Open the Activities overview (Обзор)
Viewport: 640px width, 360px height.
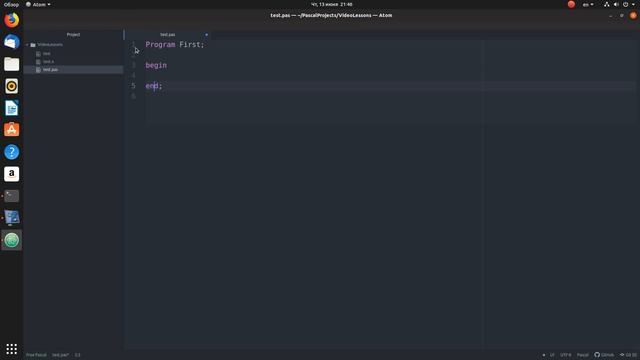pyautogui.click(x=11, y=4)
